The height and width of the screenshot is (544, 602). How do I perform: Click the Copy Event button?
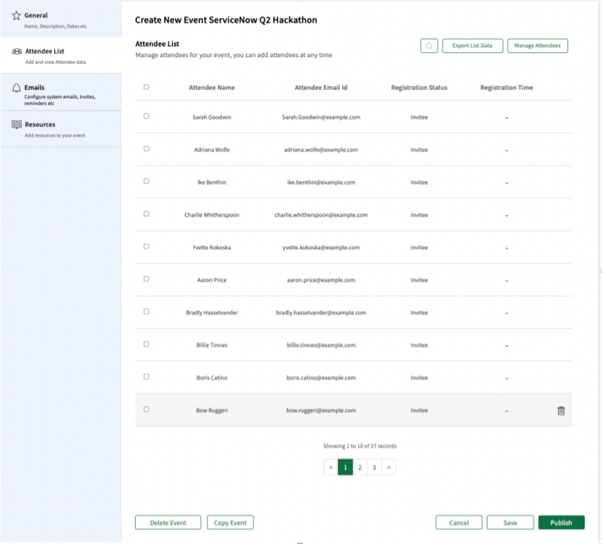point(230,523)
